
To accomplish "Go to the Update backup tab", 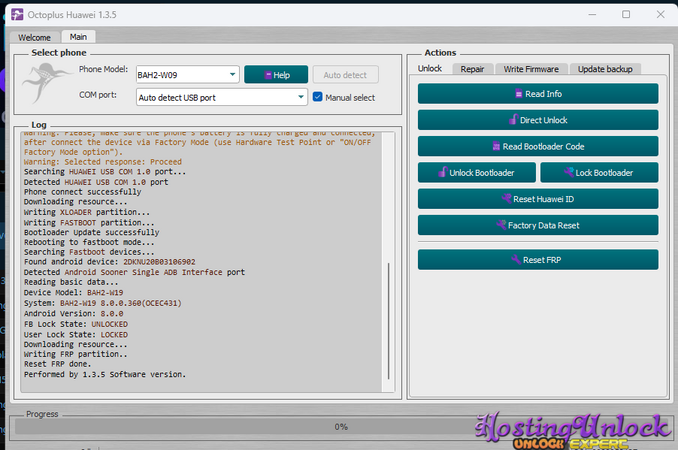I will pyautogui.click(x=605, y=69).
